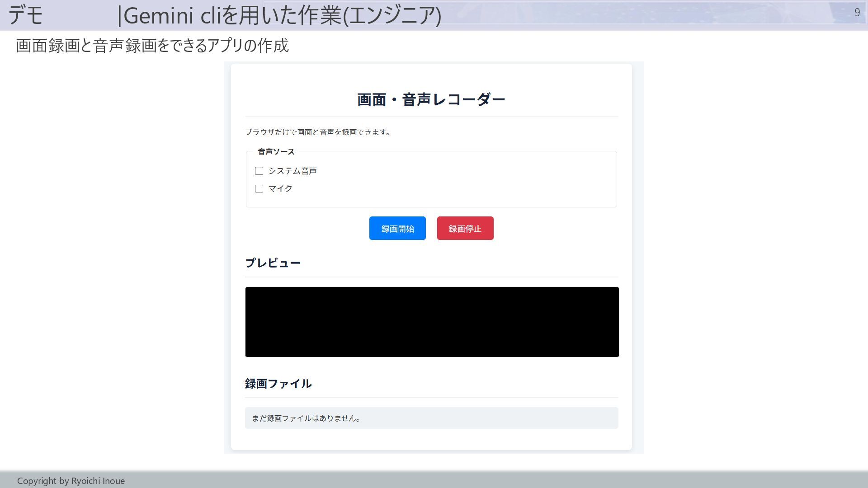Click the システム音声 label text
The width and height of the screenshot is (868, 488).
coord(292,171)
